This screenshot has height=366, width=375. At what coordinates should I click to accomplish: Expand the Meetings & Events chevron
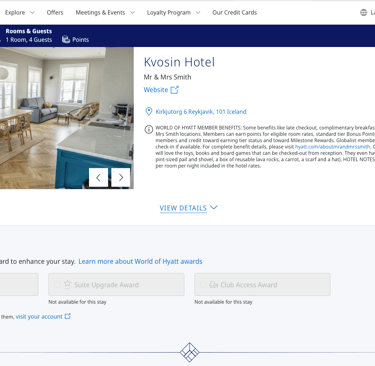132,13
